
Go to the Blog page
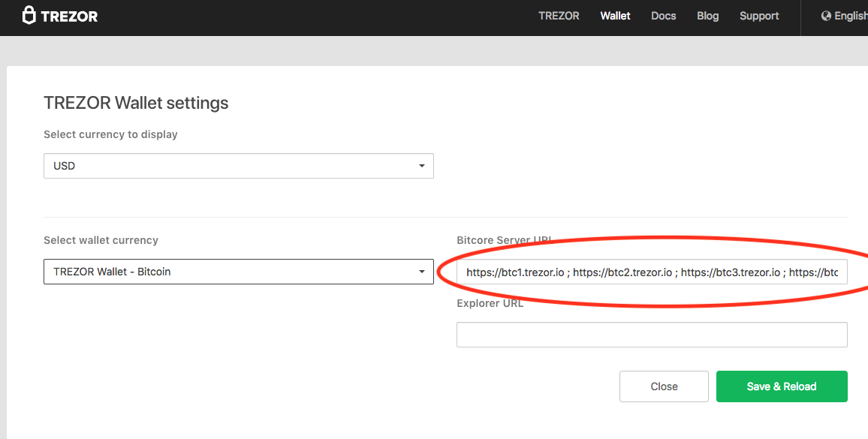tap(707, 16)
